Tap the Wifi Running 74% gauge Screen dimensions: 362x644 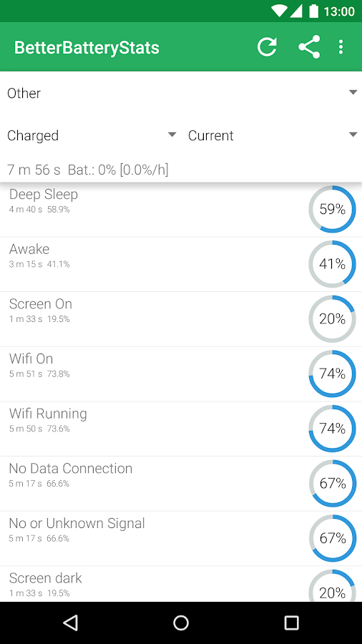coord(333,429)
